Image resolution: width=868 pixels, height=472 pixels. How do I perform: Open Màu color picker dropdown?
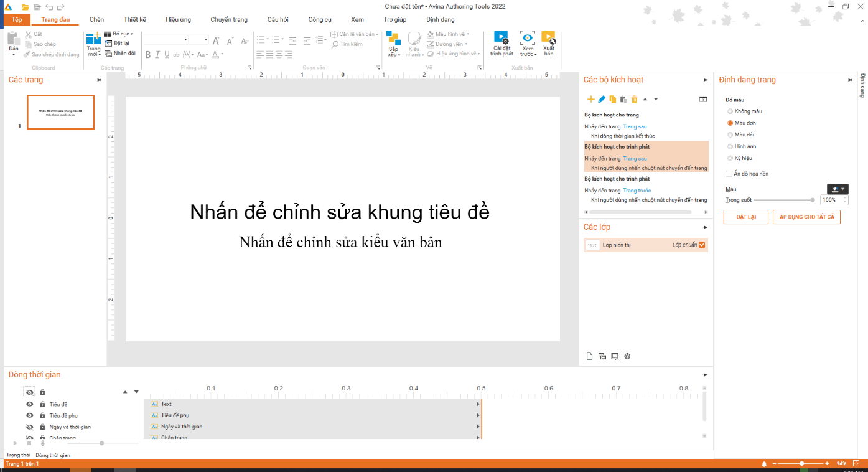(x=837, y=189)
